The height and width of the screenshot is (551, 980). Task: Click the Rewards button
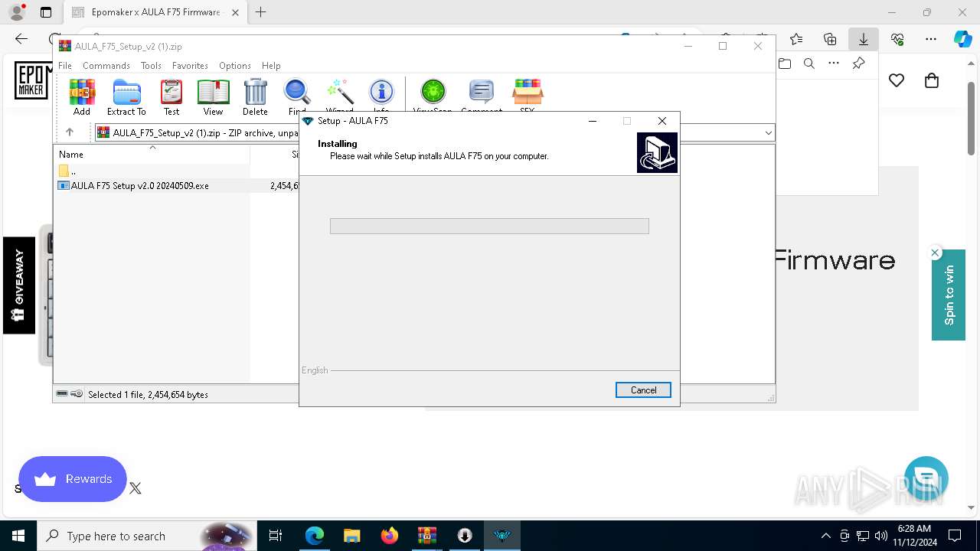(73, 479)
